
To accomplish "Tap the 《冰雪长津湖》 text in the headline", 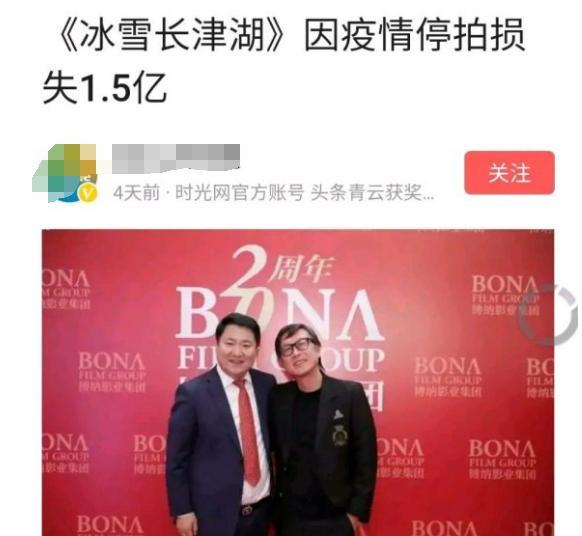I will (171, 35).
